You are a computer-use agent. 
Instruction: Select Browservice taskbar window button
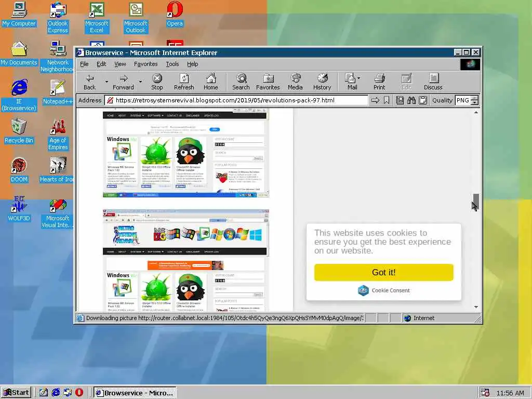tap(135, 393)
